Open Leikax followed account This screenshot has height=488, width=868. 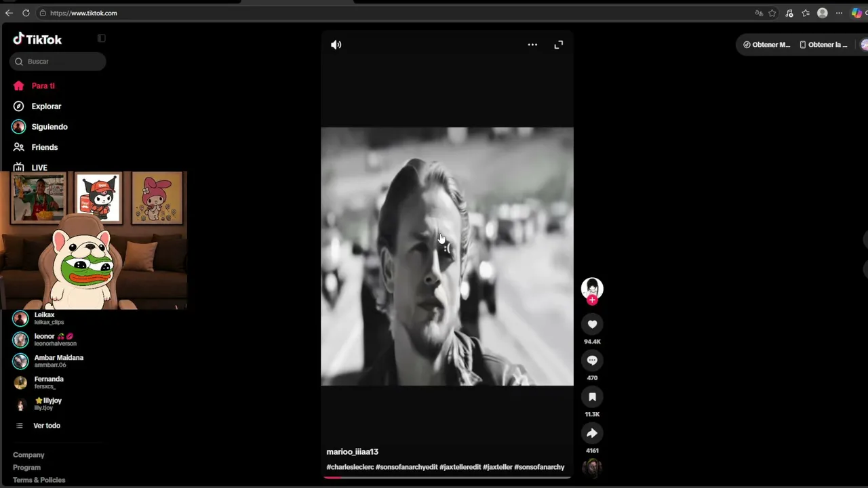coord(41,318)
